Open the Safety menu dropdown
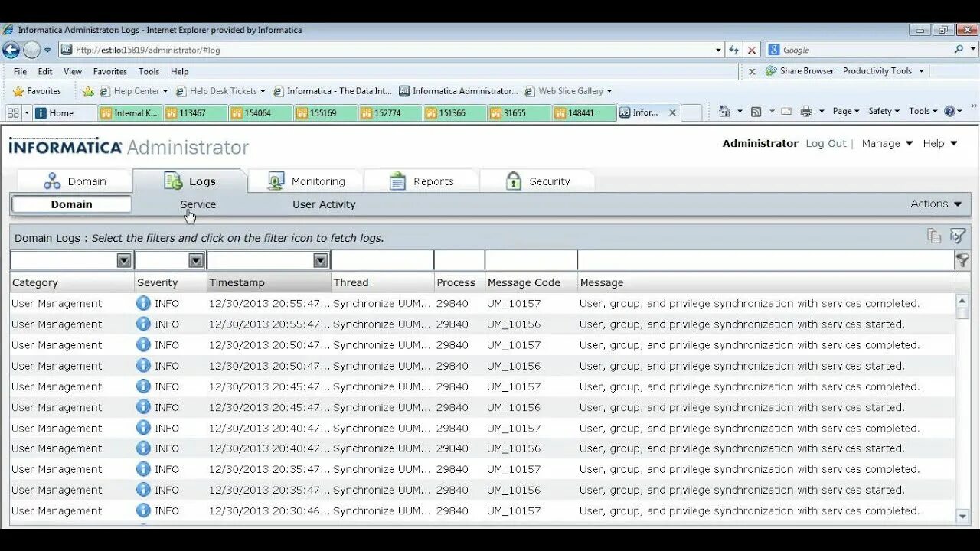This screenshot has width=980, height=551. coord(884,112)
